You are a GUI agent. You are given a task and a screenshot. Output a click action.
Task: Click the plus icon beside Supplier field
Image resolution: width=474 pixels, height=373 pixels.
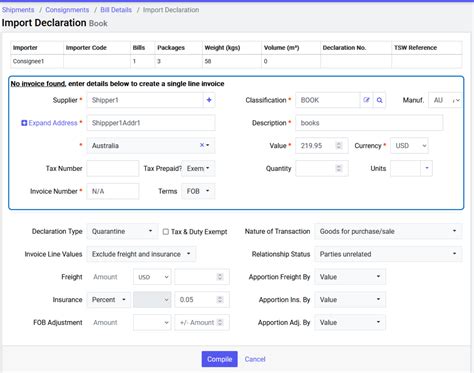click(209, 100)
